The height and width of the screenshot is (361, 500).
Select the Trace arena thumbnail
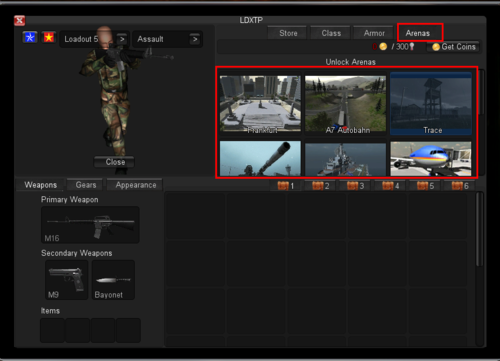(431, 104)
